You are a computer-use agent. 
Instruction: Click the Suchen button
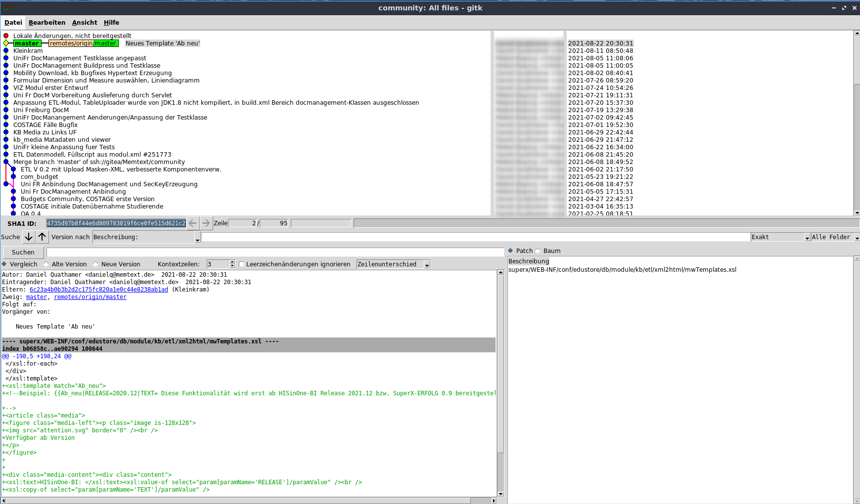pyautogui.click(x=23, y=252)
